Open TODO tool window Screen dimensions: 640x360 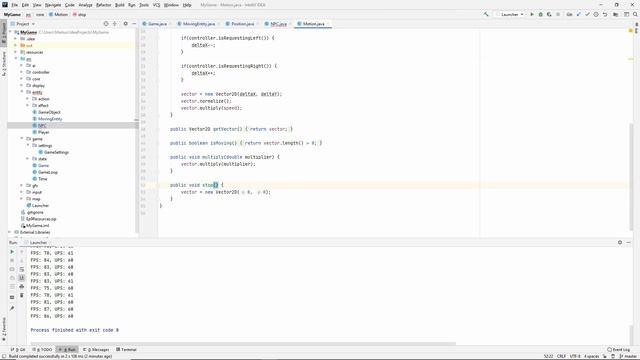click(x=42, y=349)
